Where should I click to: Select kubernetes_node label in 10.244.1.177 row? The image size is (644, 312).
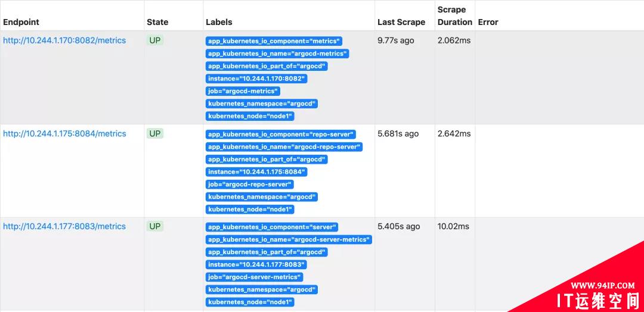point(250,302)
